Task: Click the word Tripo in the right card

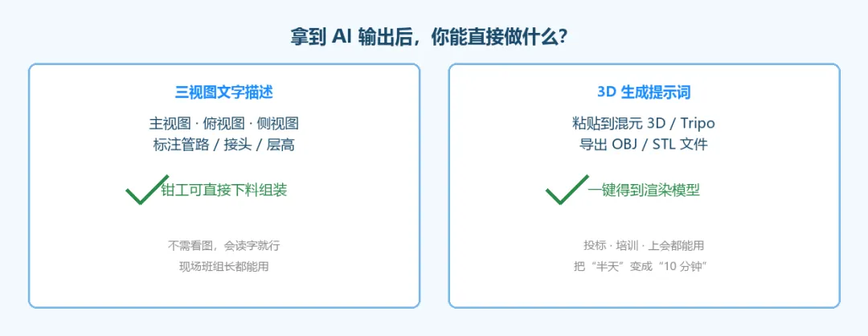Action: click(x=698, y=123)
